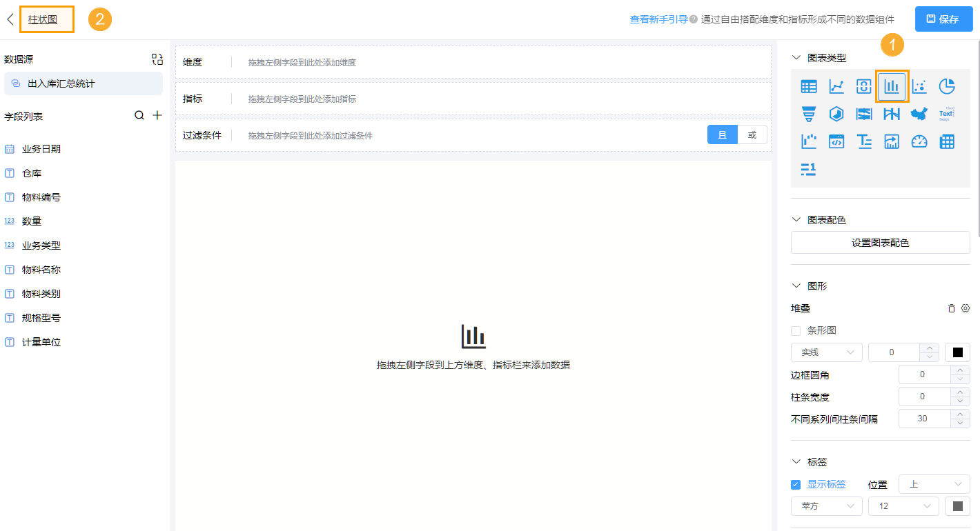Open the label 位置 dropdown
980x531 pixels.
click(x=934, y=484)
